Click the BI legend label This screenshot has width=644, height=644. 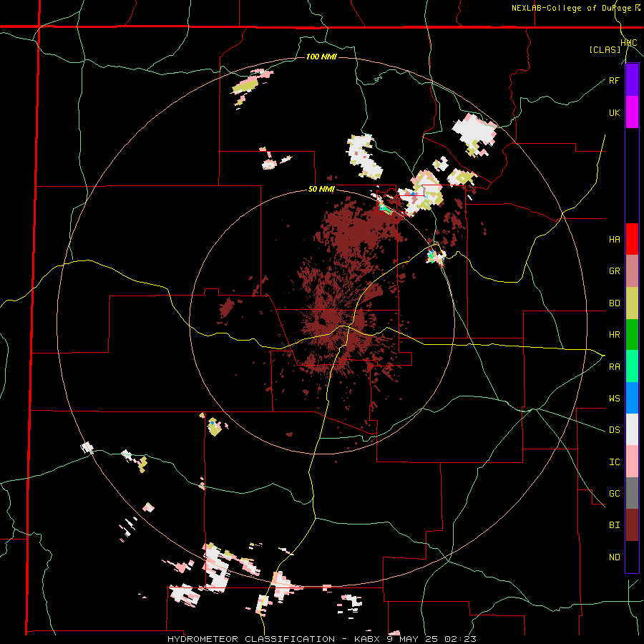click(614, 525)
